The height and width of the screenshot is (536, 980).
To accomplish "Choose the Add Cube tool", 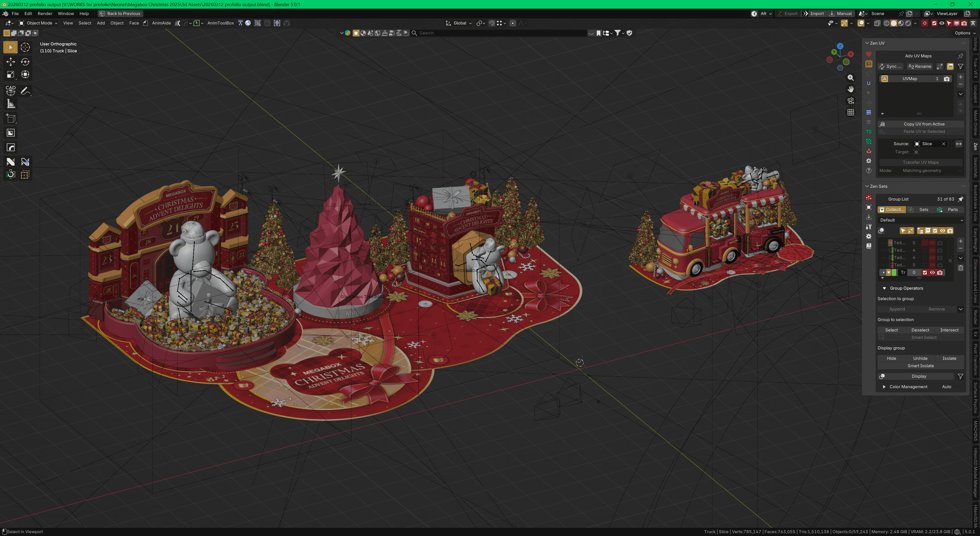I will [11, 118].
